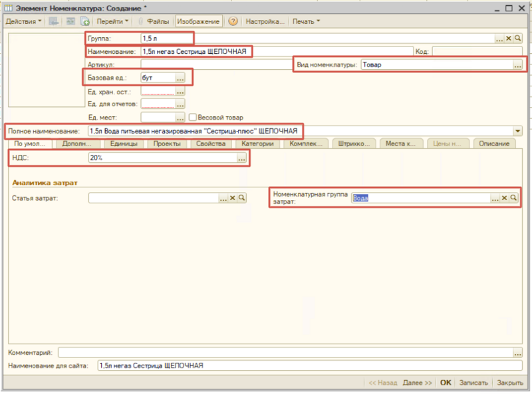Click the Артикул input field
The width and height of the screenshot is (532, 394).
click(x=217, y=64)
